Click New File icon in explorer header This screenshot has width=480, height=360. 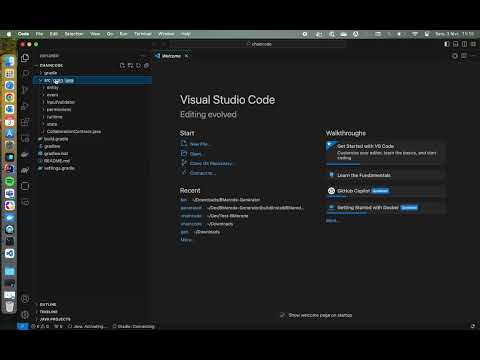click(122, 65)
